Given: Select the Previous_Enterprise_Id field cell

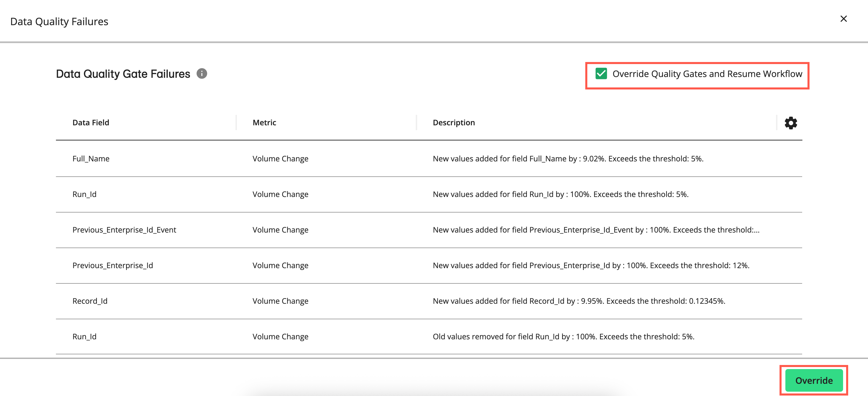Looking at the screenshot, I should tap(113, 265).
